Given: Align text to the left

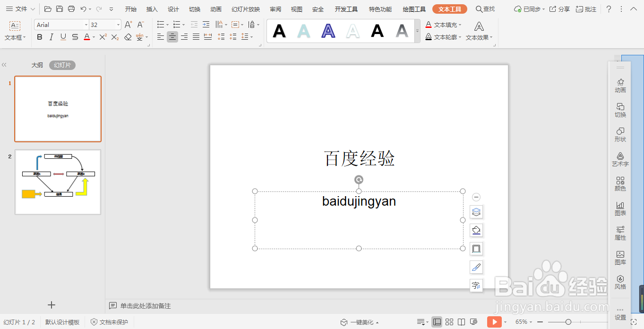Looking at the screenshot, I should (x=161, y=37).
